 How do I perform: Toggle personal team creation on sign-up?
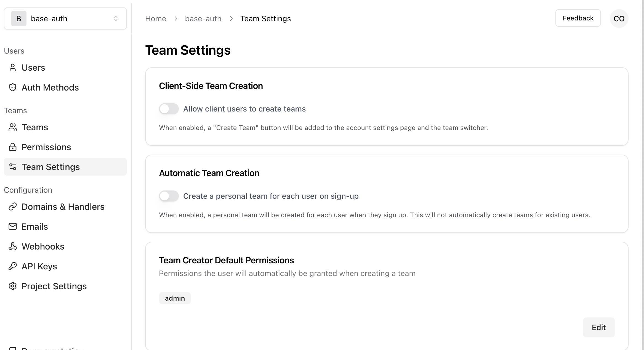pyautogui.click(x=169, y=196)
